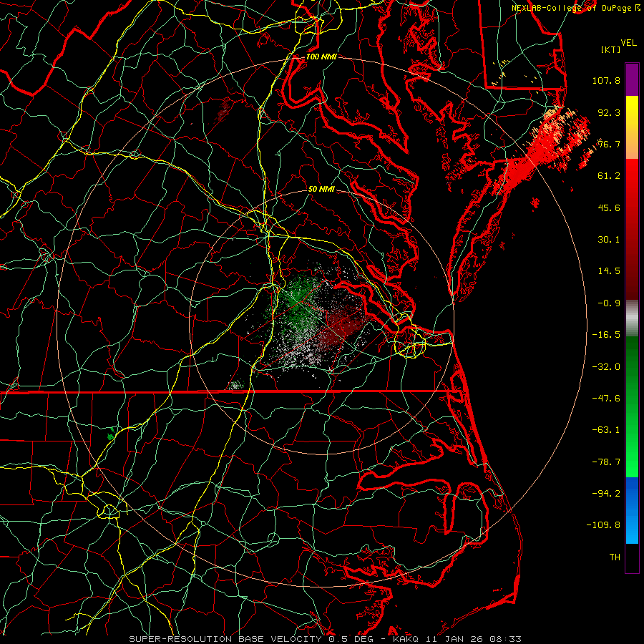The width and height of the screenshot is (644, 644).
Task: Select the -32.0 value on the velocity scale
Action: tap(606, 367)
